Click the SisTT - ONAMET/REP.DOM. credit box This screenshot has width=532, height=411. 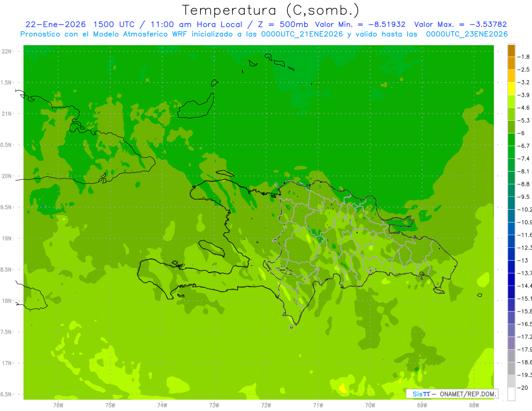coord(452,394)
